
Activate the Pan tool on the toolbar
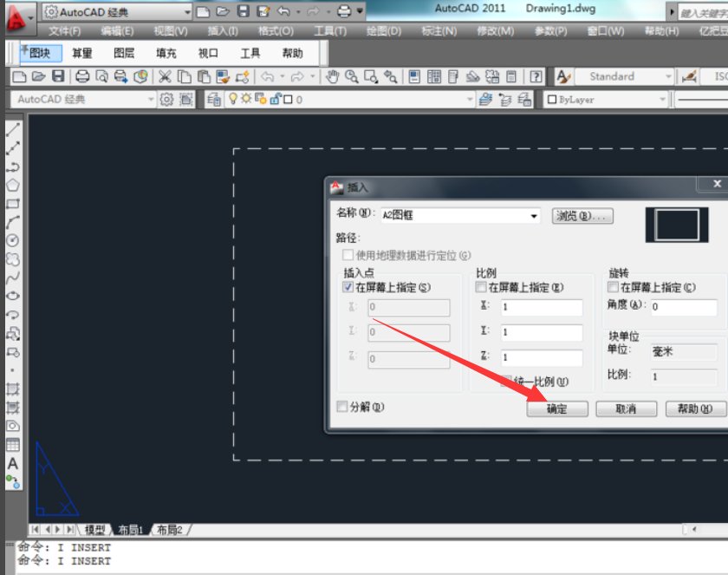coord(333,77)
